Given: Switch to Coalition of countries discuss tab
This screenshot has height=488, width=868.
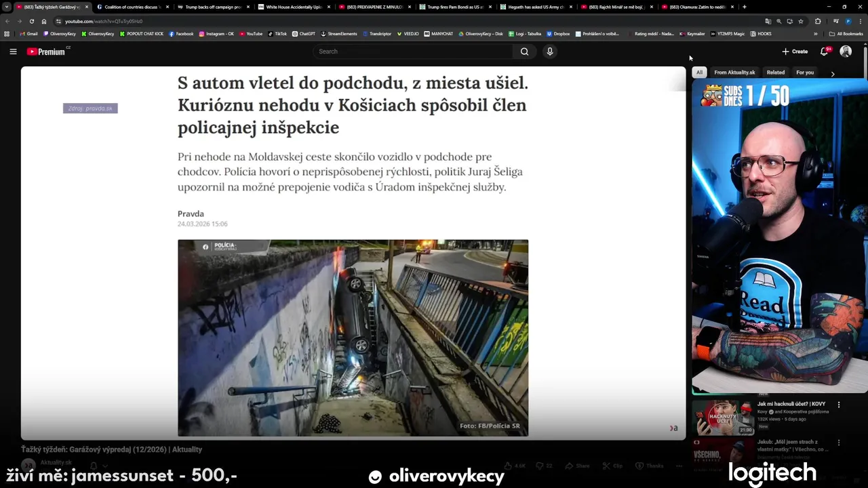Looking at the screenshot, I should [132, 7].
